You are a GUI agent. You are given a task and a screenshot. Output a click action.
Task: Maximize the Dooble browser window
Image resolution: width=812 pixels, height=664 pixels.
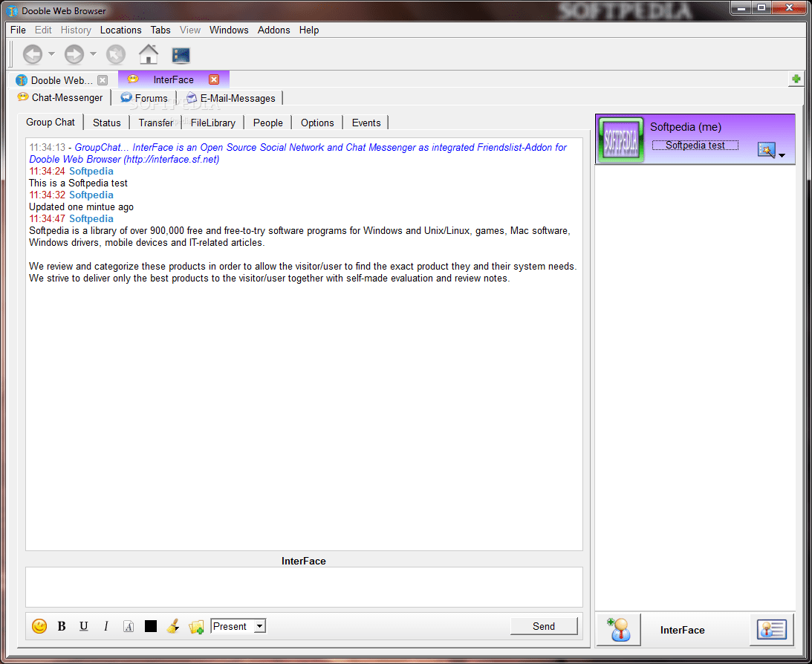click(x=761, y=7)
